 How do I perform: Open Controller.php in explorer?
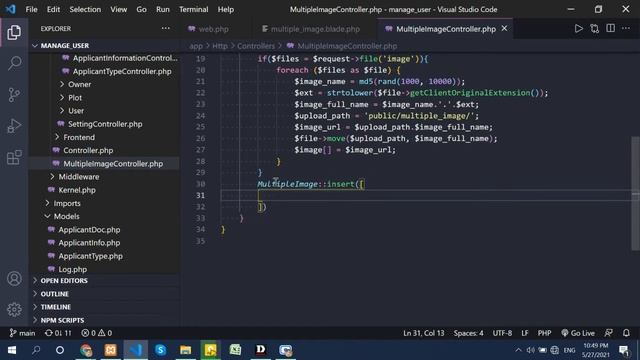tap(88, 150)
